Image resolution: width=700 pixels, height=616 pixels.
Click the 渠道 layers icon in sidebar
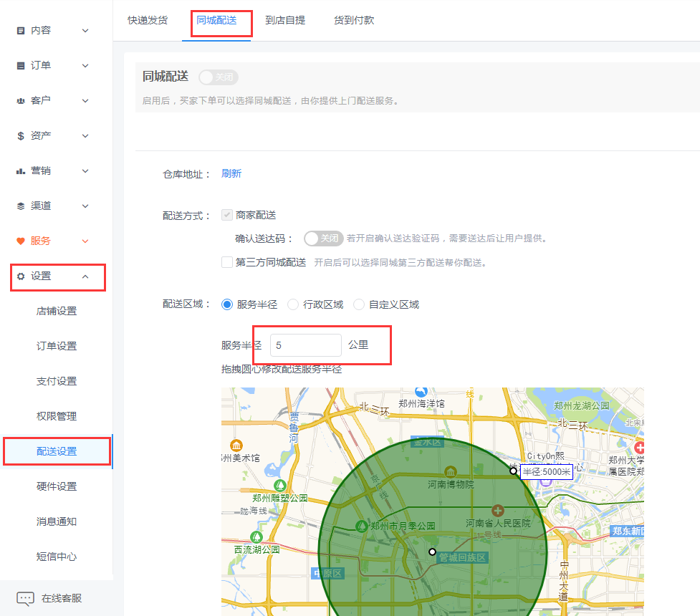coord(21,206)
